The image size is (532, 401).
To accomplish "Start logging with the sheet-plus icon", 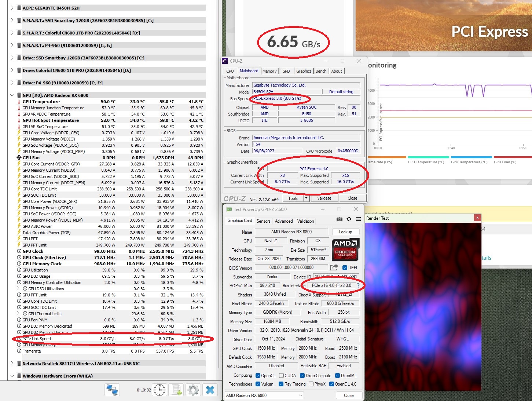I will click(x=177, y=390).
